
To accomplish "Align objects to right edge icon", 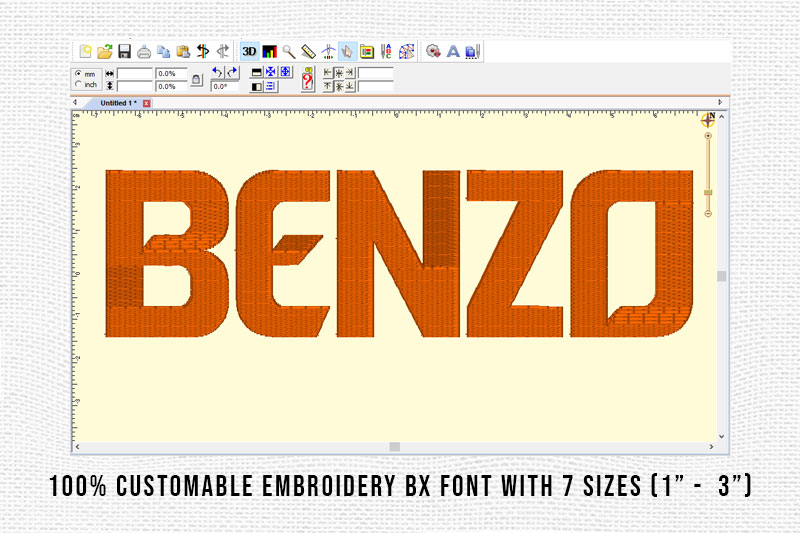I will coord(349,73).
